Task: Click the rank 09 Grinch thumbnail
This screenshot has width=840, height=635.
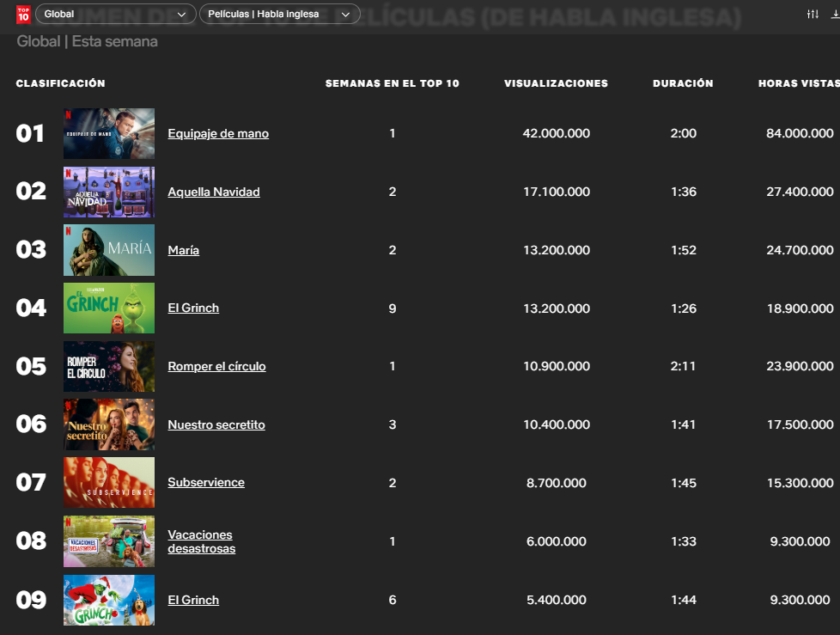Action: coord(109,600)
